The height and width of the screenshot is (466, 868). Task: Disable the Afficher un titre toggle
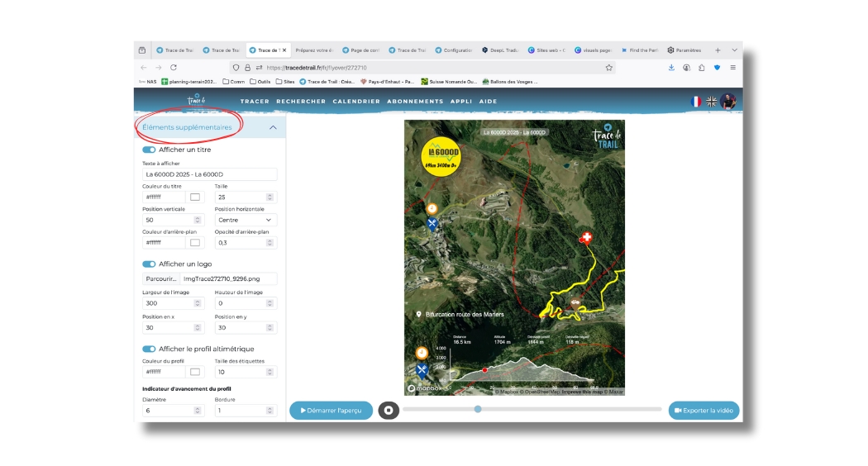click(x=149, y=150)
